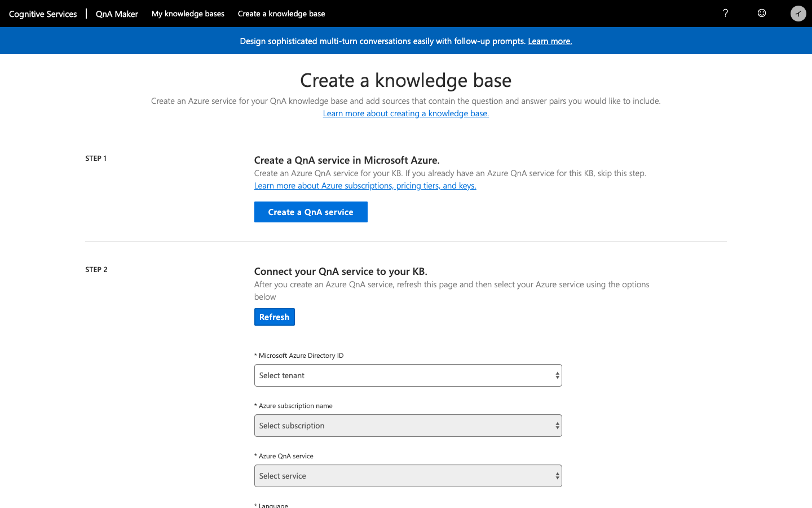
Task: Open the user account avatar
Action: pyautogui.click(x=798, y=14)
